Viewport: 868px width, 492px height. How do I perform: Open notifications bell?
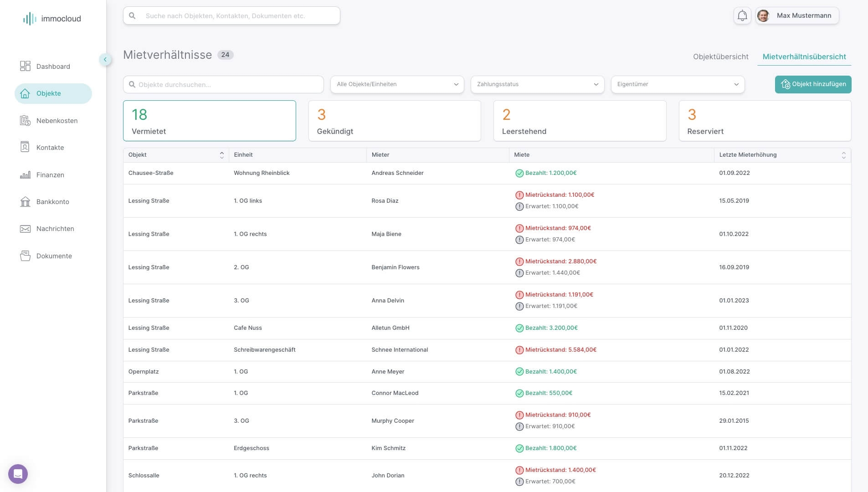tap(742, 15)
